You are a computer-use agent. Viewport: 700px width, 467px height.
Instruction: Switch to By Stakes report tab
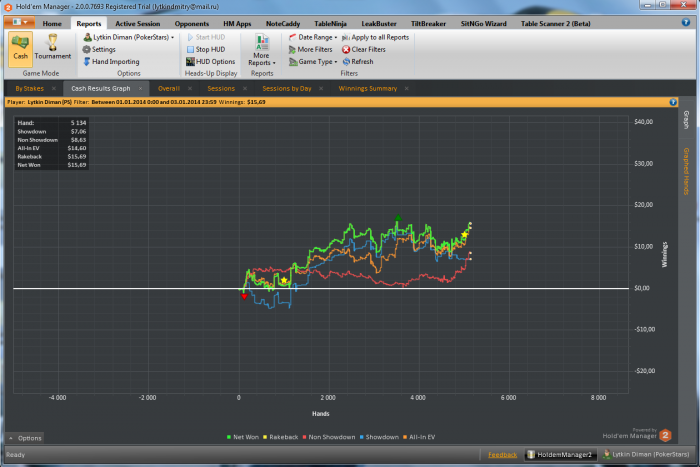(29, 88)
